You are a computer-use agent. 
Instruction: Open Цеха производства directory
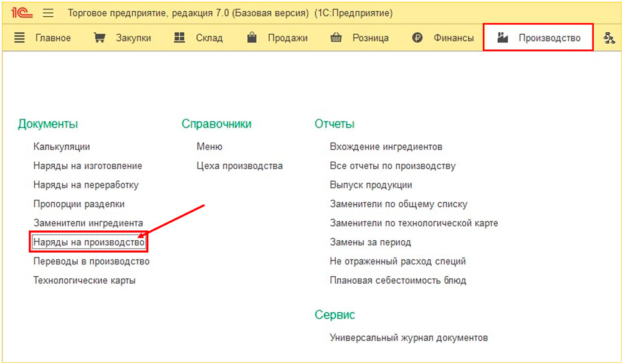tap(239, 166)
